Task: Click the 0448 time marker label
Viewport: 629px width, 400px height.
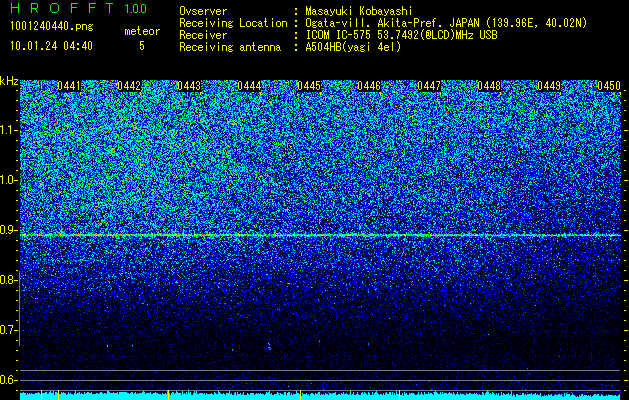Action: (489, 86)
